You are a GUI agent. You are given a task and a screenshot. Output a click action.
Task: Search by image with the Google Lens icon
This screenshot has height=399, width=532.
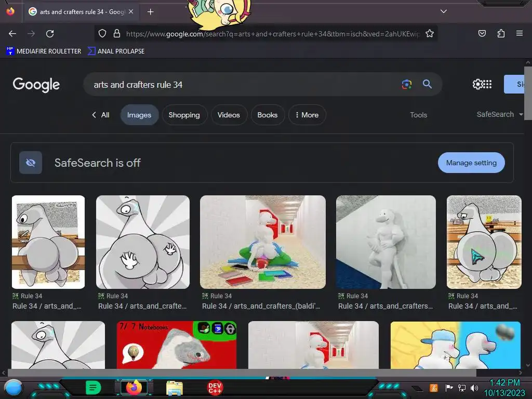[x=406, y=84]
